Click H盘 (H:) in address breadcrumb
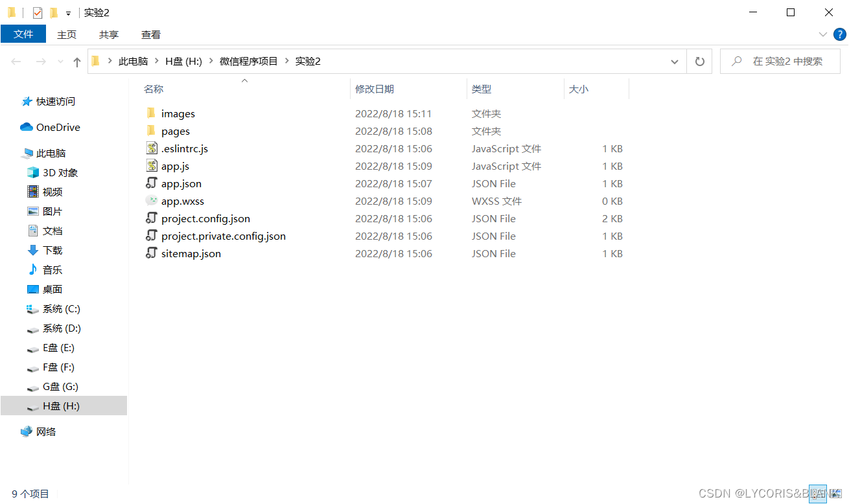 (x=184, y=61)
